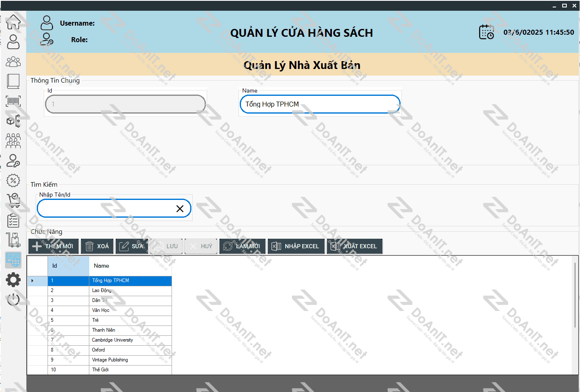
Task: Clear the search box with X
Action: pos(180,209)
